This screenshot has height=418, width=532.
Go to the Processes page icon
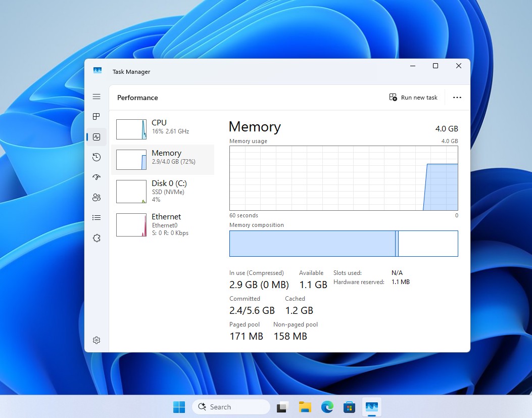pyautogui.click(x=96, y=116)
